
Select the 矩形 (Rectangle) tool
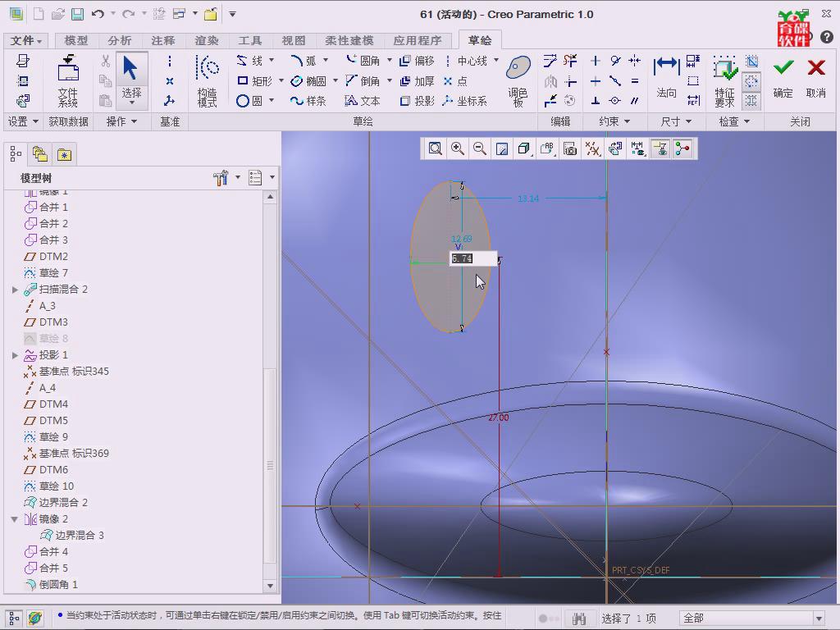(x=254, y=81)
